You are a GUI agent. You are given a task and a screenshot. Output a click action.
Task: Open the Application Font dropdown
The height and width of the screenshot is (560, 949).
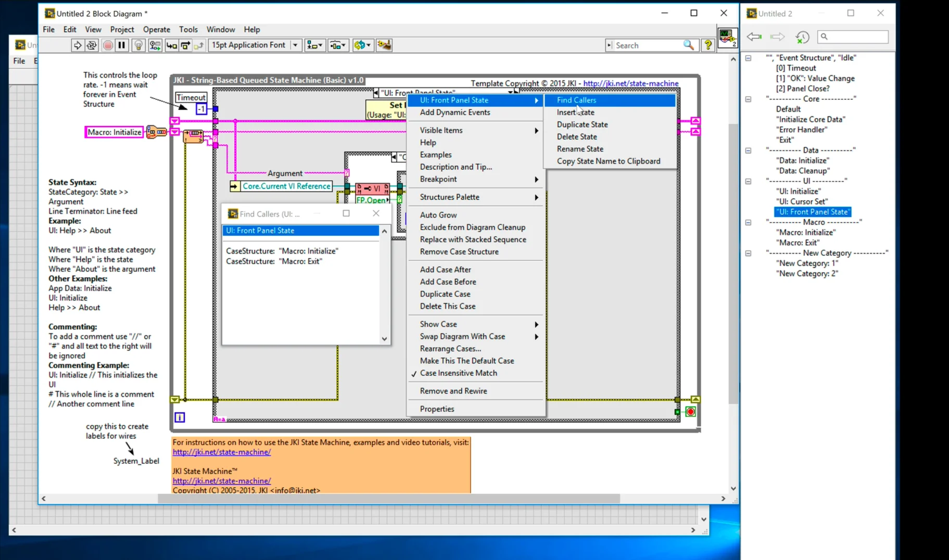pos(295,45)
